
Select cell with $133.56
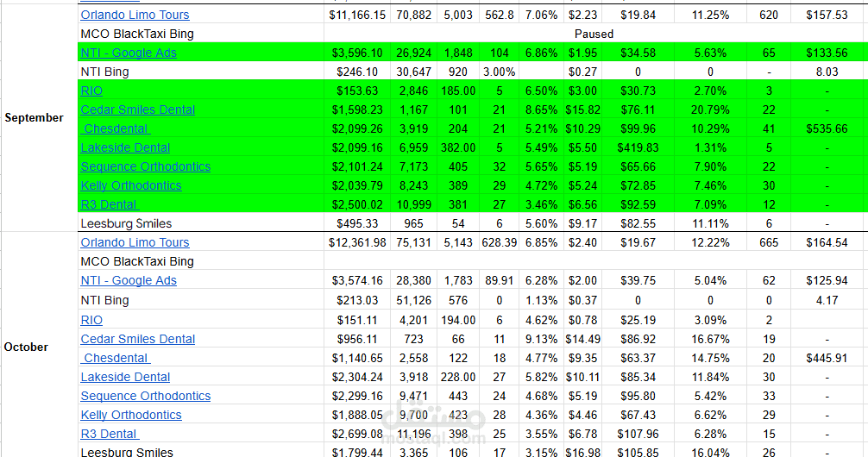pyautogui.click(x=827, y=53)
